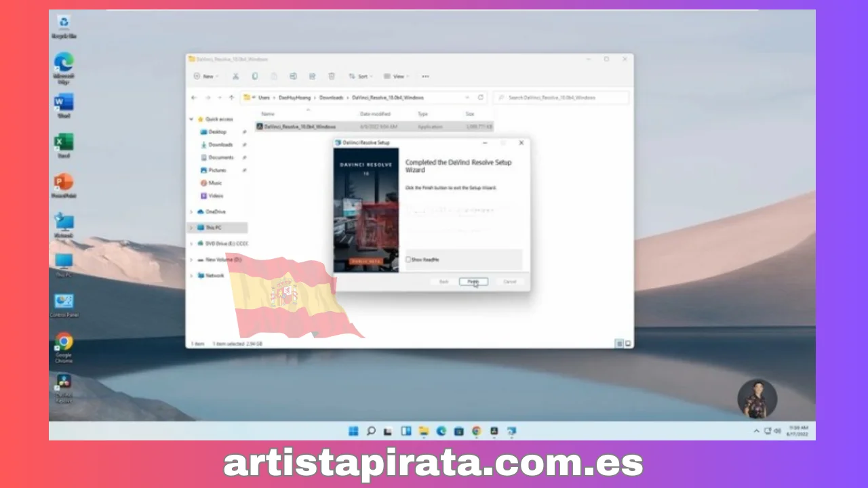Open the See more ellipsis menu

point(425,77)
